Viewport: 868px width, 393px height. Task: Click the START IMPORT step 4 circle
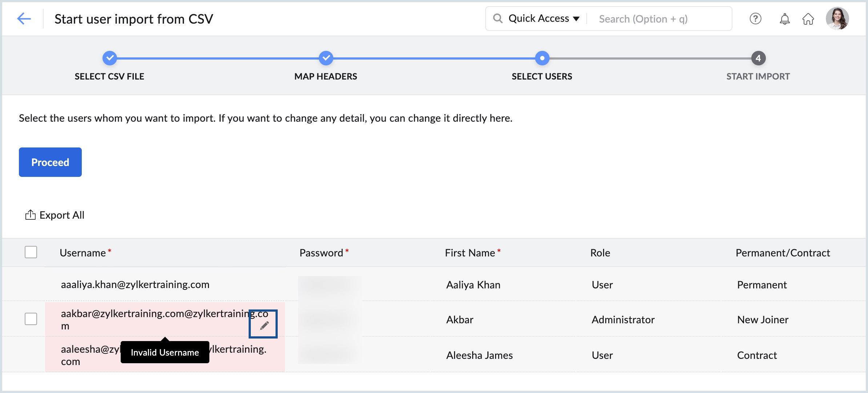(757, 57)
